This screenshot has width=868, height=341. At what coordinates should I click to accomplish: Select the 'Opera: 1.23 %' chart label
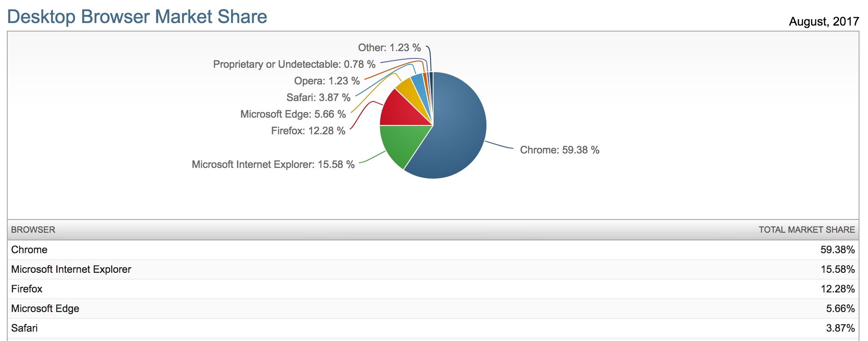327,81
